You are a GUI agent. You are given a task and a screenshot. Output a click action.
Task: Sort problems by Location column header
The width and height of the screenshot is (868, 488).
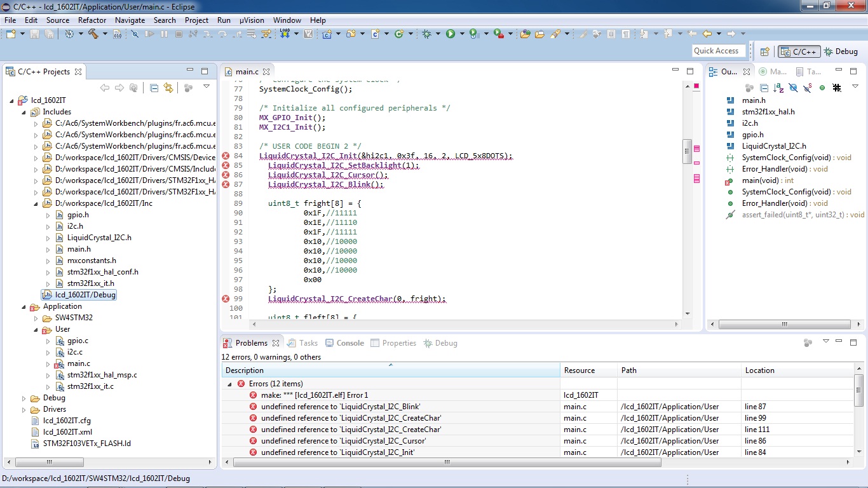797,370
